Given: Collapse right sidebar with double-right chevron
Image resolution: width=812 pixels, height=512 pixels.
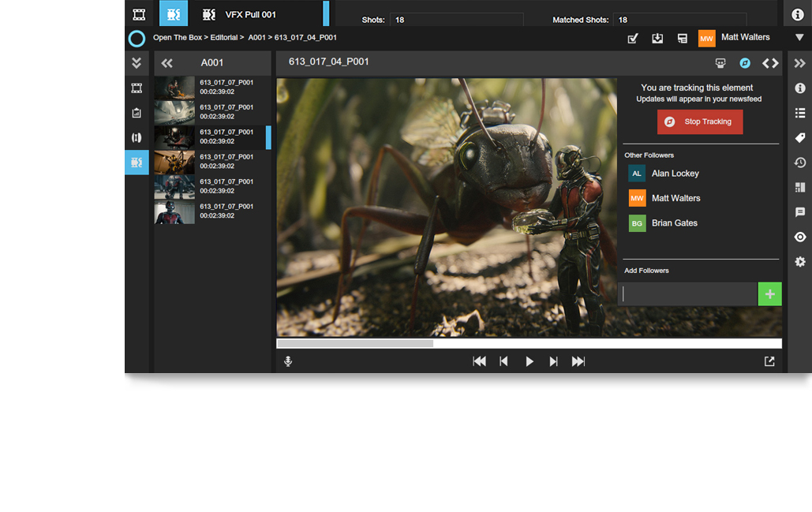Looking at the screenshot, I should coord(800,63).
